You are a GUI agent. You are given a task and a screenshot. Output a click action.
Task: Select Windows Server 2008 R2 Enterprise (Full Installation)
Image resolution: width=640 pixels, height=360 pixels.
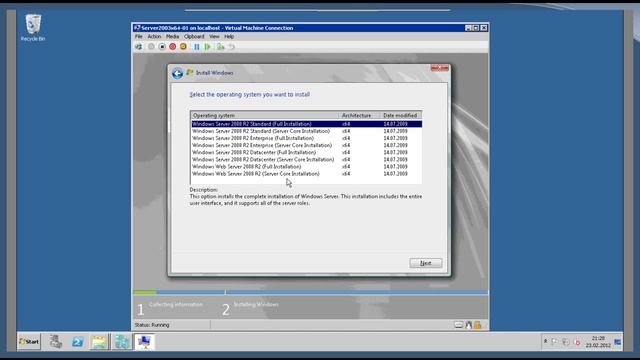(307, 138)
